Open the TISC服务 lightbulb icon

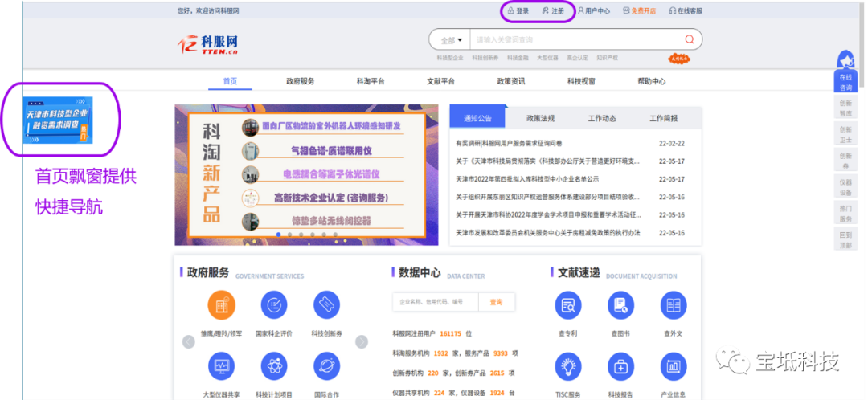click(568, 365)
